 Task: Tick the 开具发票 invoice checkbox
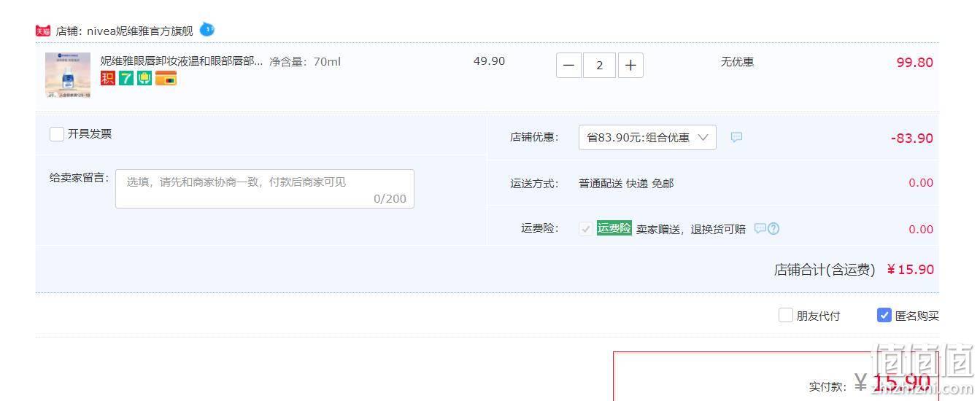pos(57,134)
